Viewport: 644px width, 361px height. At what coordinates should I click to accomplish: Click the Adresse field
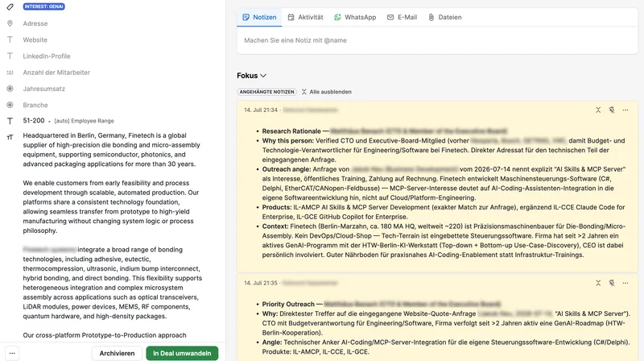[35, 23]
